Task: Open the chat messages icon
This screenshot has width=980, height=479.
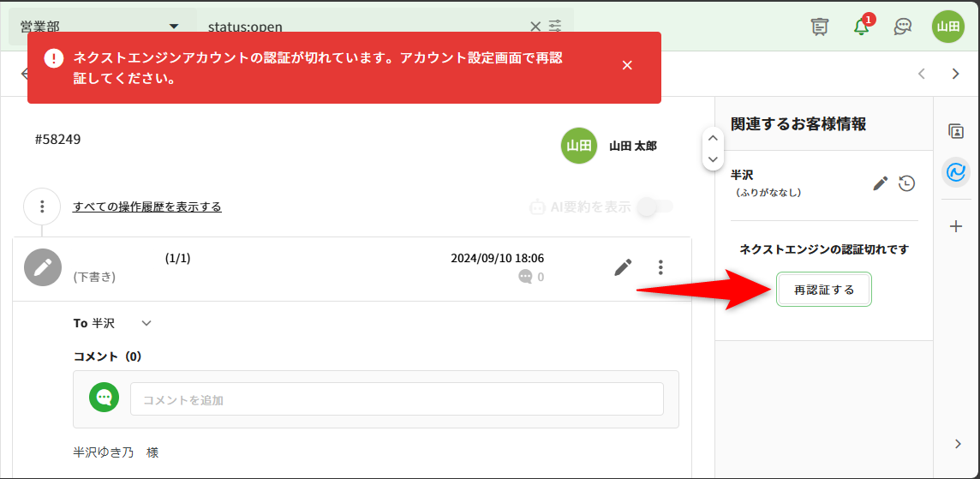Action: click(902, 27)
